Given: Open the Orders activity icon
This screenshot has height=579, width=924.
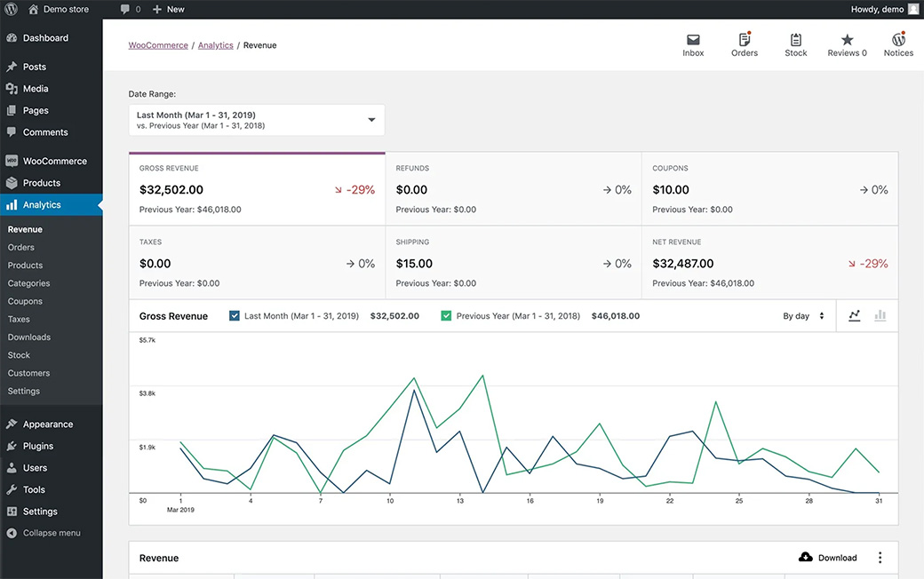Looking at the screenshot, I should (745, 40).
